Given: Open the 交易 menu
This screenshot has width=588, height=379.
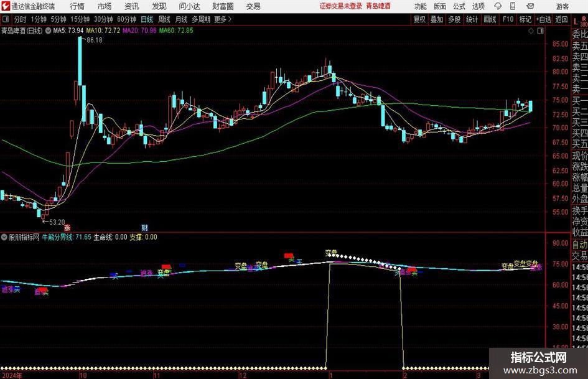Looking at the screenshot, I should pyautogui.click(x=253, y=6).
